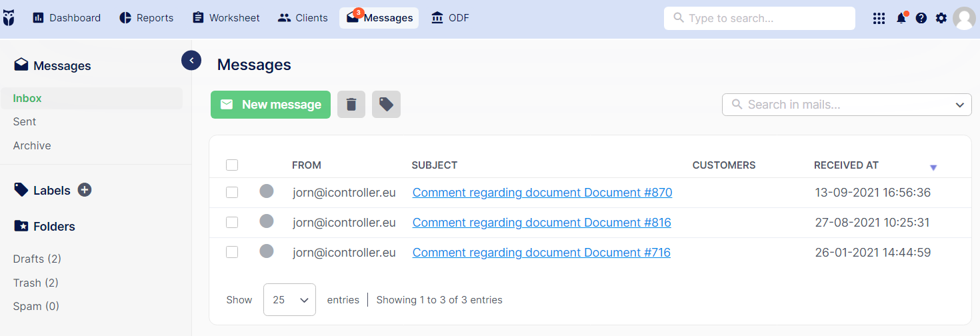Image resolution: width=980 pixels, height=336 pixels.
Task: Select the Messages tab in top bar
Action: coord(379,18)
